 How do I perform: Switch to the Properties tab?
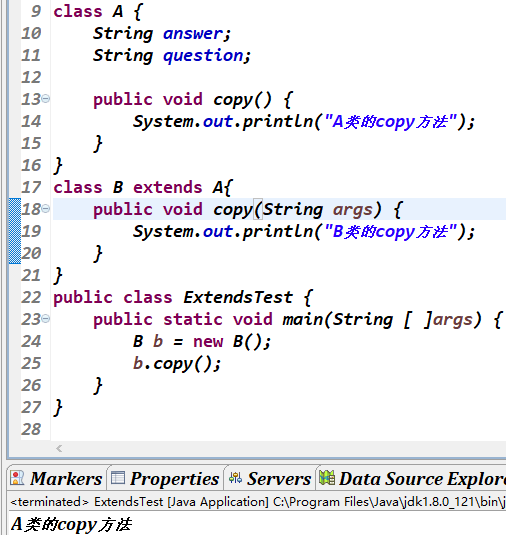click(165, 478)
